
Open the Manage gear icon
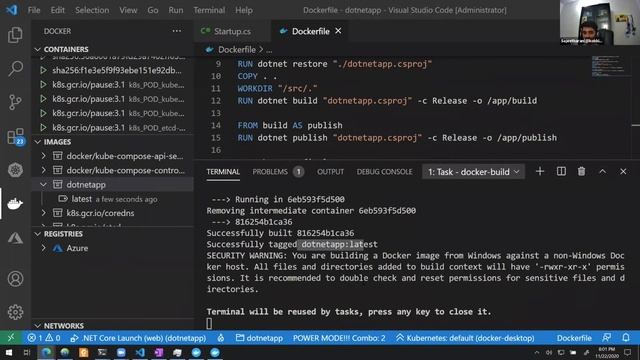click(x=15, y=312)
